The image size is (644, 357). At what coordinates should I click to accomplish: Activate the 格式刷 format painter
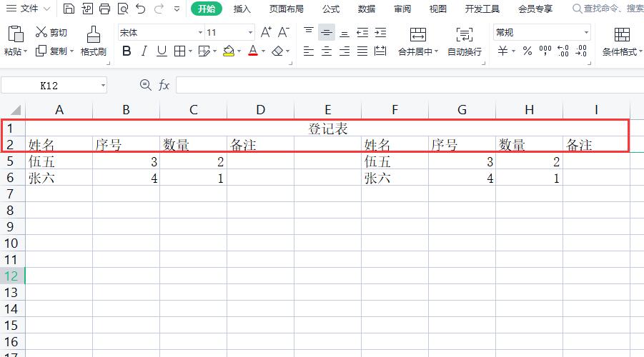click(94, 41)
